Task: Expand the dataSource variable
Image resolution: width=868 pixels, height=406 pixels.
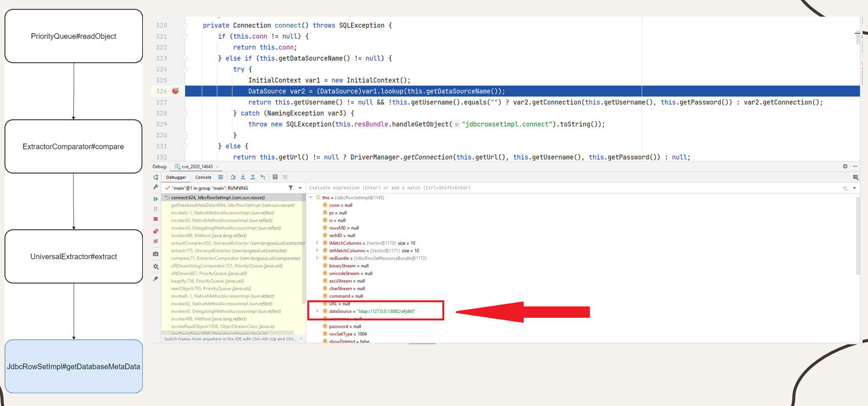Action: pos(317,311)
